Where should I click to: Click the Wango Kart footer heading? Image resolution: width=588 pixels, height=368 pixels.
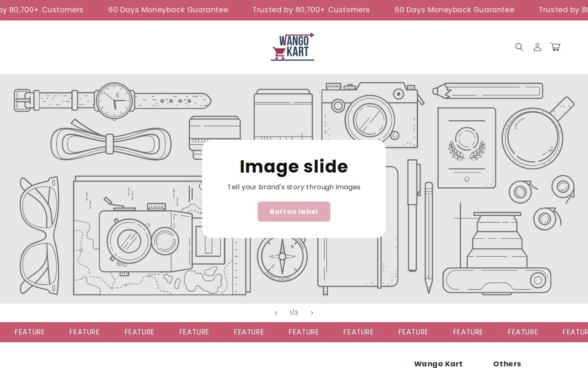(x=438, y=364)
